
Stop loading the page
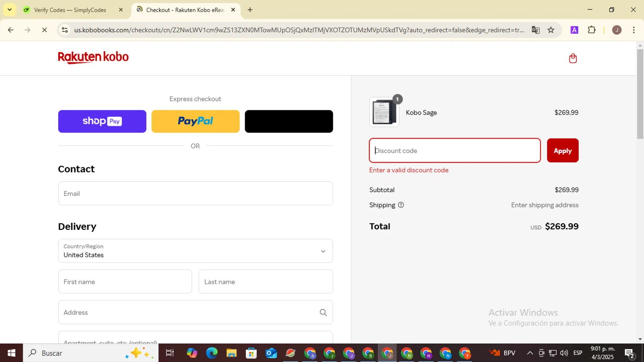[44, 30]
